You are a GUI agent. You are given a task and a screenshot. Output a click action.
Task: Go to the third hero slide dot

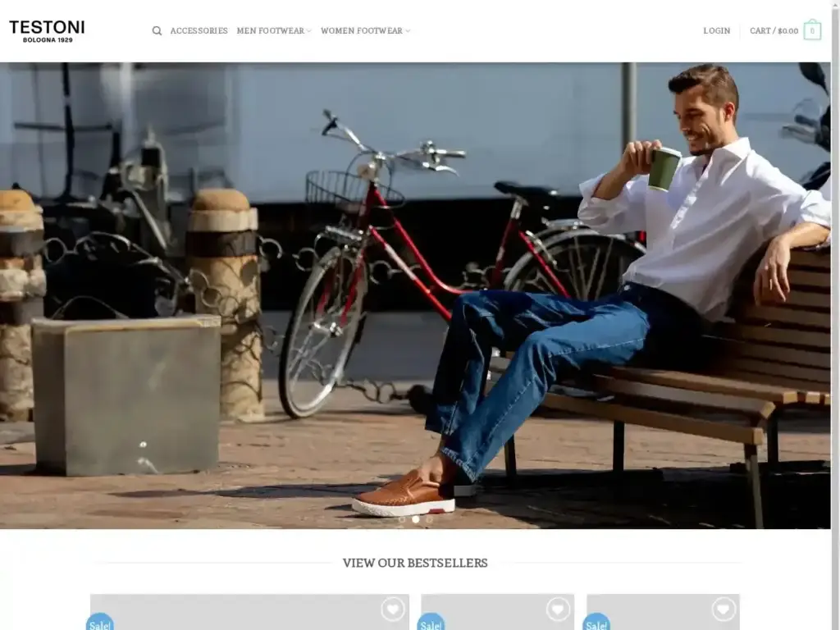click(x=428, y=519)
